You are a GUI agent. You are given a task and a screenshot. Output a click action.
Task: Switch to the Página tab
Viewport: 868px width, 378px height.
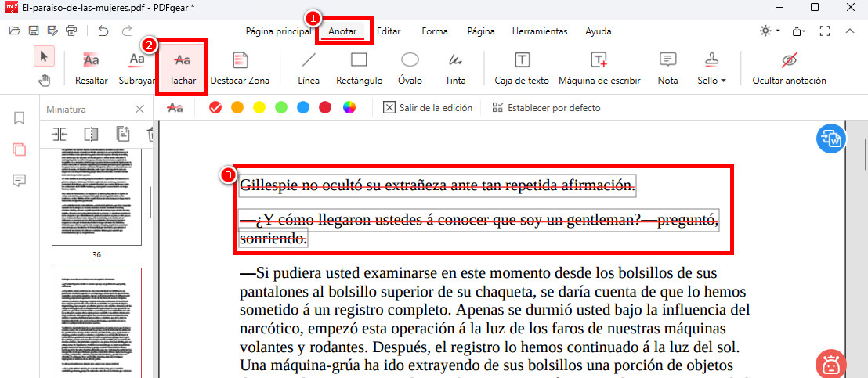pyautogui.click(x=480, y=31)
